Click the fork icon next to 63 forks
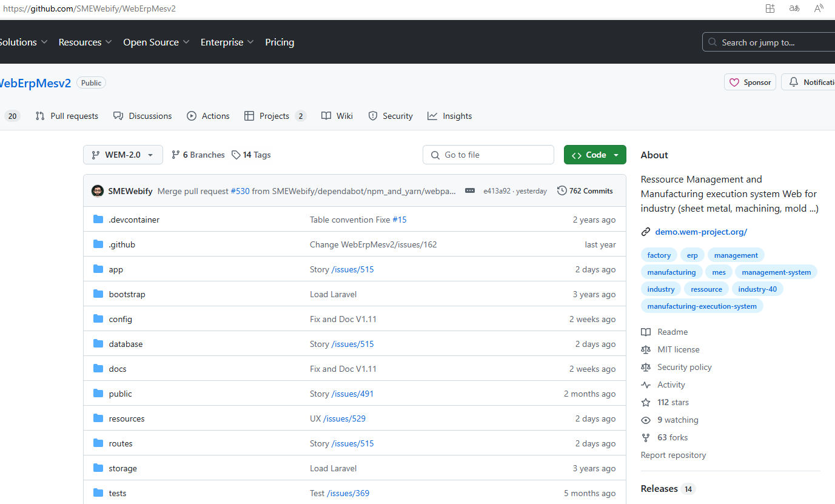The height and width of the screenshot is (504, 835). coord(646,437)
